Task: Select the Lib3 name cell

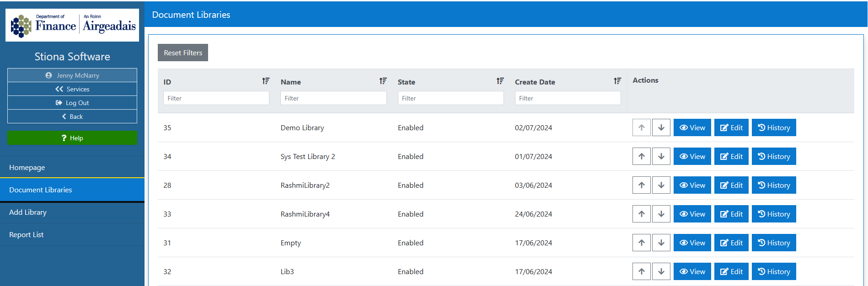Action: [287, 271]
